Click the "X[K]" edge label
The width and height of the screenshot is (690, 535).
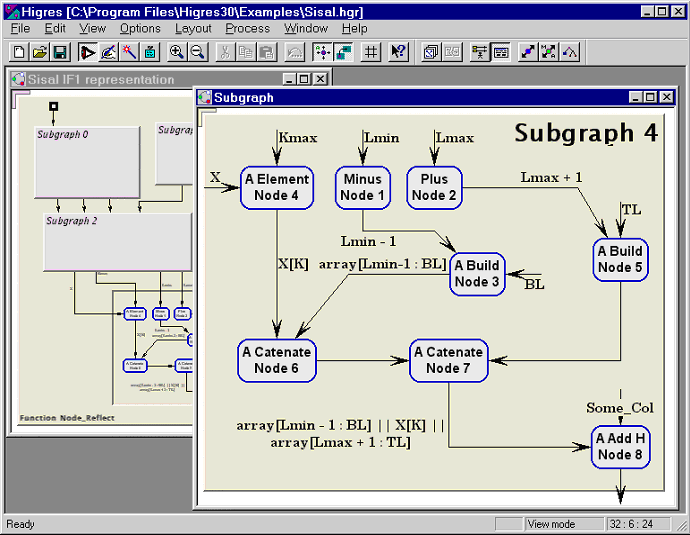coord(293,264)
